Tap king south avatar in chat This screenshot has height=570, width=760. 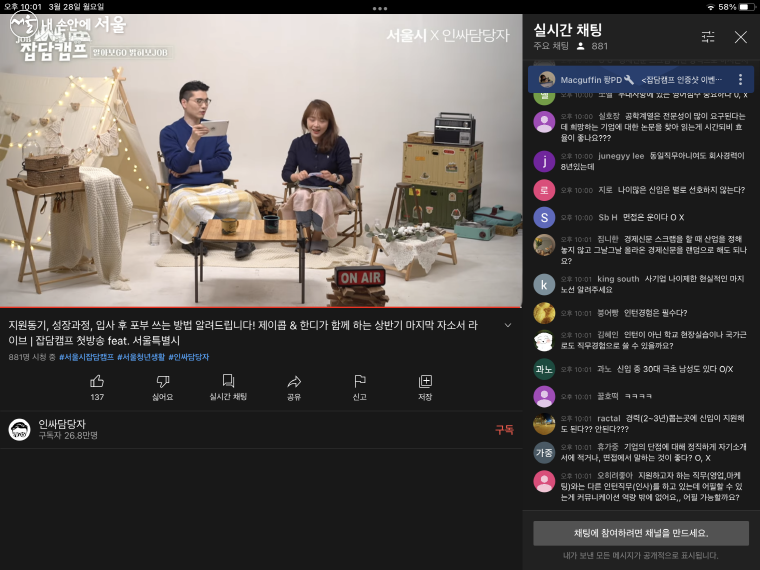pyautogui.click(x=544, y=285)
